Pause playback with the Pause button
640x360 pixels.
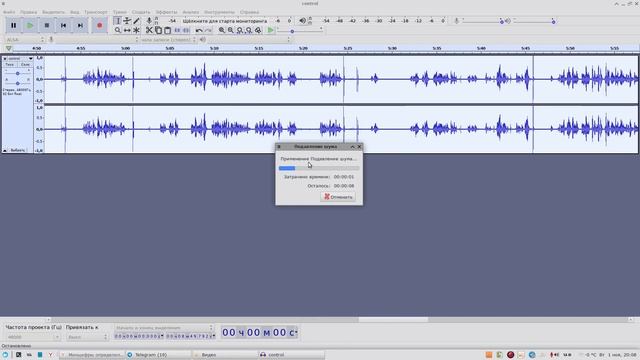pyautogui.click(x=13, y=25)
